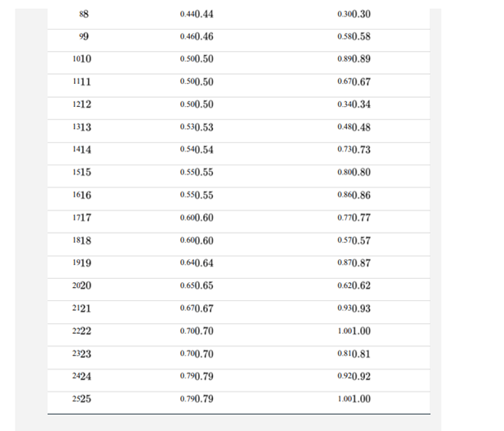This screenshot has width=504, height=431.
Task: Click the row number 10 cell
Action: [82, 59]
